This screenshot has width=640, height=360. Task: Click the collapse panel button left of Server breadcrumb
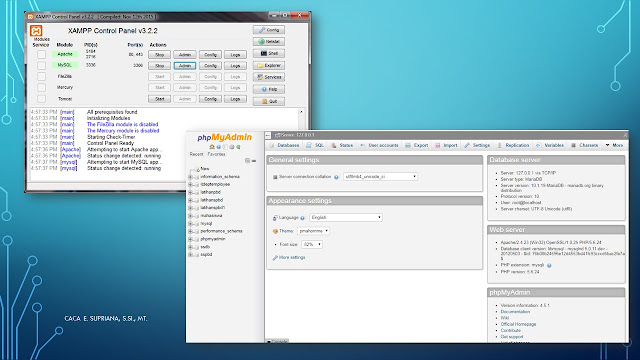coord(268,135)
